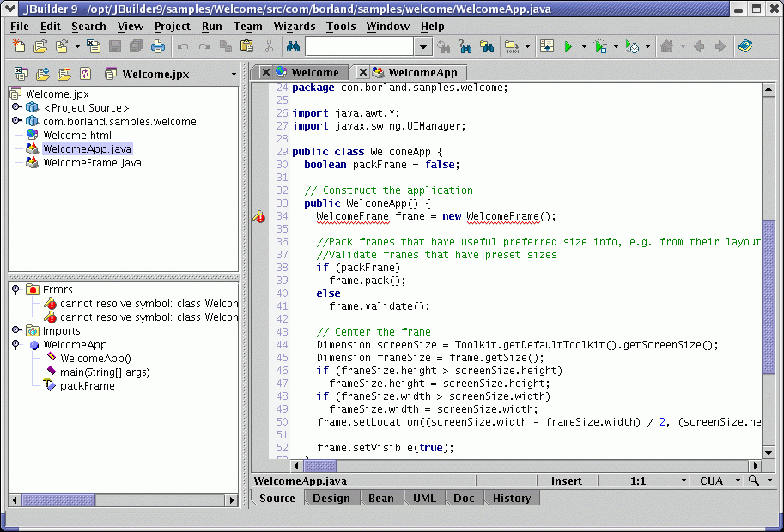Viewport: 784px width, 532px height.
Task: Run the project with green arrow
Action: click(568, 47)
